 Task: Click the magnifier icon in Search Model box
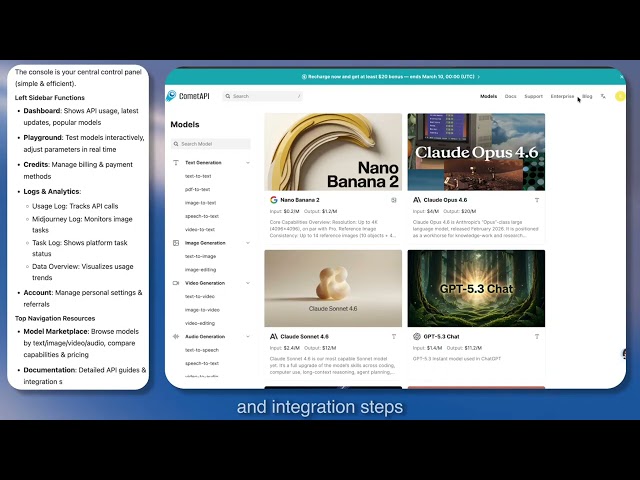pos(176,144)
